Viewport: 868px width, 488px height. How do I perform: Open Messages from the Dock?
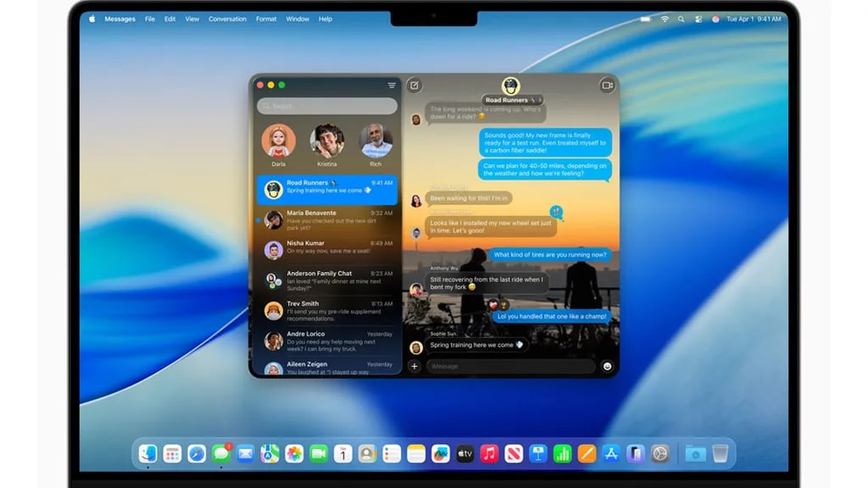[x=221, y=453]
